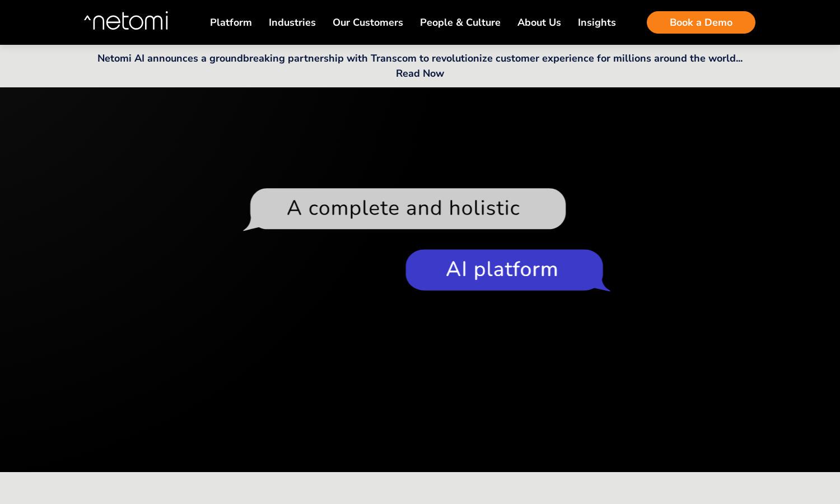Select the blue 'AI platform' bubble

[508, 270]
